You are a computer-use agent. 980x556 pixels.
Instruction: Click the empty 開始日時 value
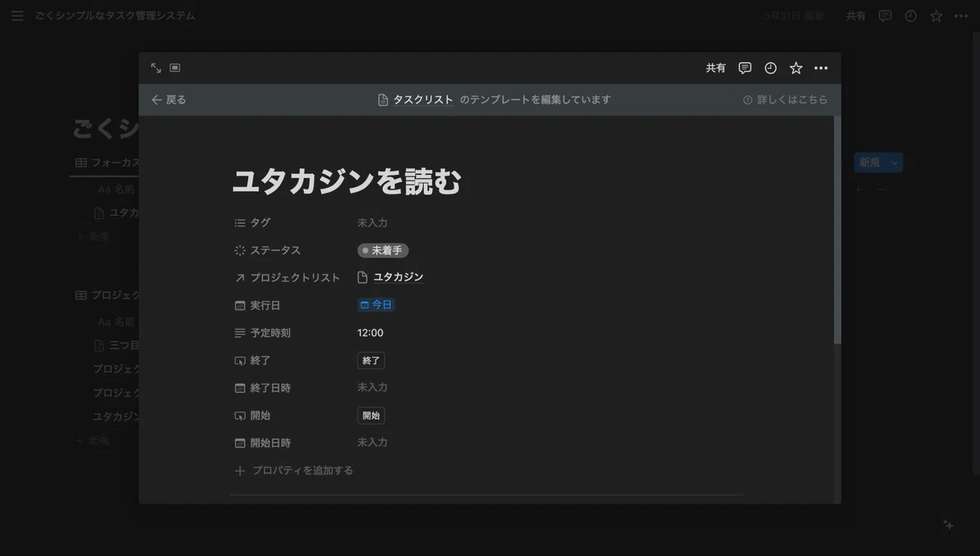point(372,442)
